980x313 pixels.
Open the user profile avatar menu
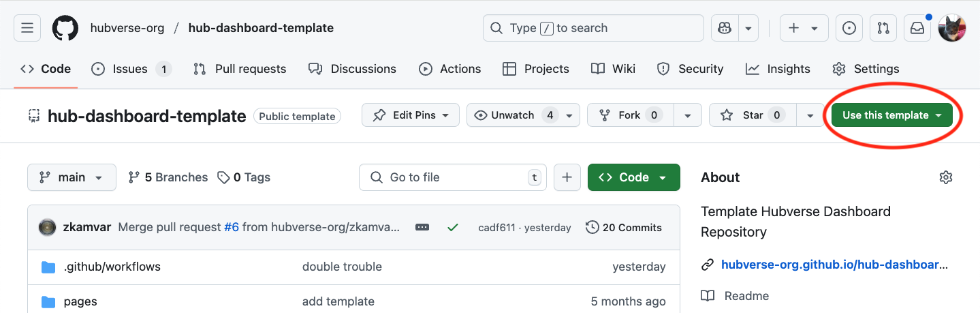[x=952, y=28]
